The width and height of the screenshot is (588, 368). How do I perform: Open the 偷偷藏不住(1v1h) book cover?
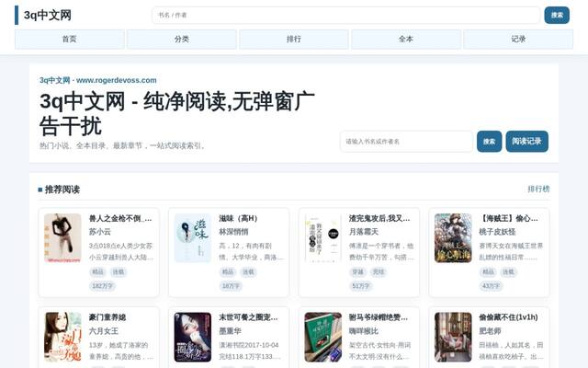pos(453,337)
